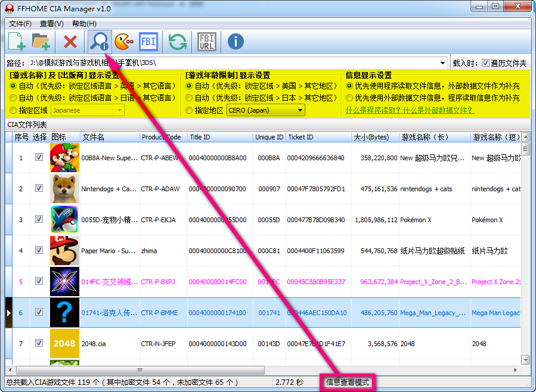Screen dimensions: 536x392
Task: Open the Japanese language dropdown
Action: pyautogui.click(x=119, y=110)
